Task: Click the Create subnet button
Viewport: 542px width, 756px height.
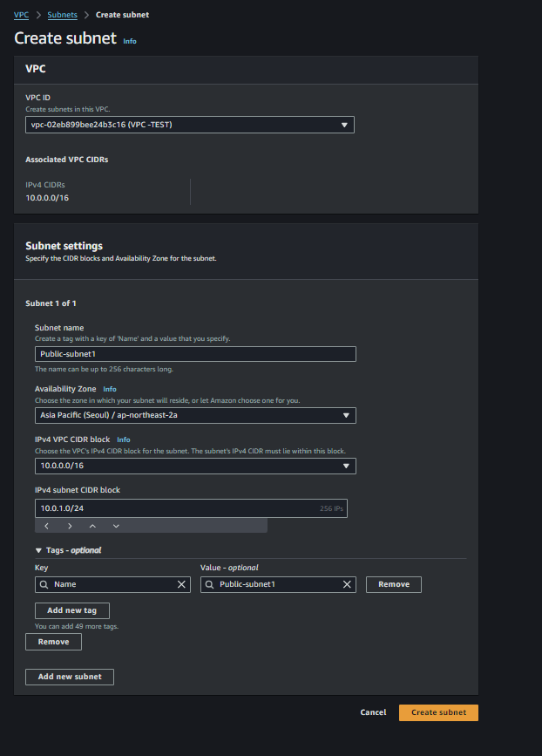Action: coord(438,712)
